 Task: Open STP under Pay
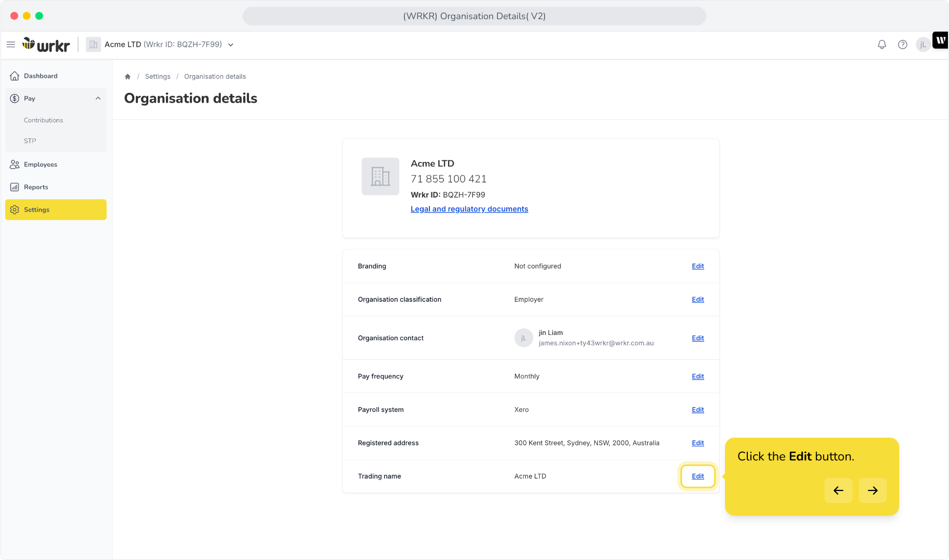coord(30,141)
